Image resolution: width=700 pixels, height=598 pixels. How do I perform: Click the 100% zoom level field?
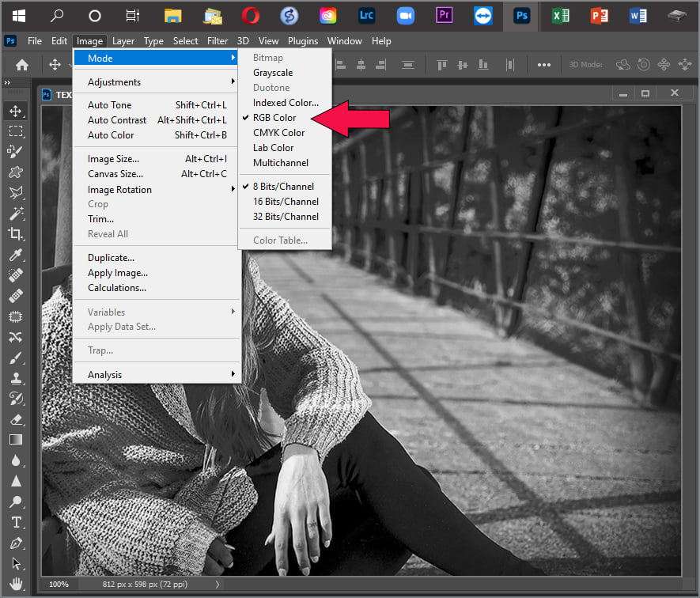59,584
